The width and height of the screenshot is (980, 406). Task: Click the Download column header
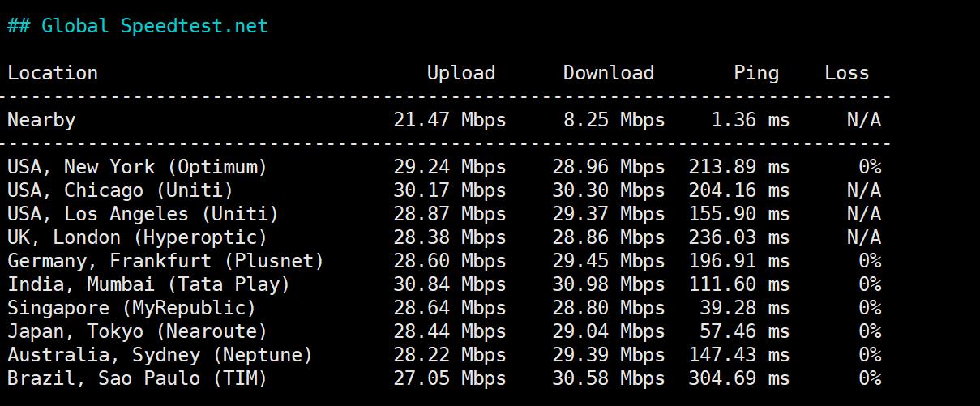pos(608,73)
